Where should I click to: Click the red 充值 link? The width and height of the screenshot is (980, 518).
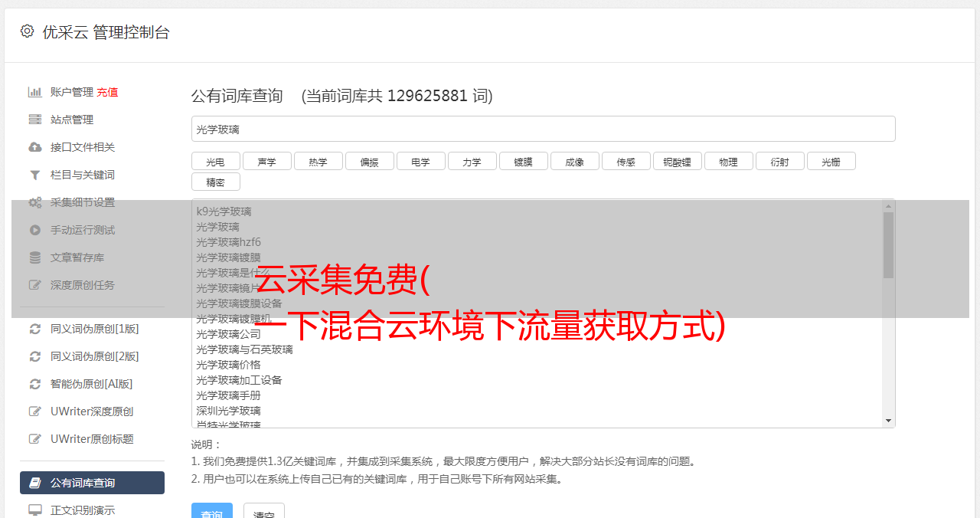(x=107, y=92)
